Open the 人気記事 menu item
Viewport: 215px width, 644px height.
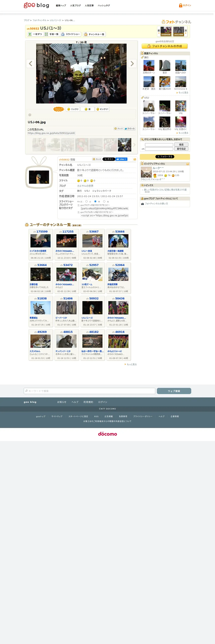(89, 6)
